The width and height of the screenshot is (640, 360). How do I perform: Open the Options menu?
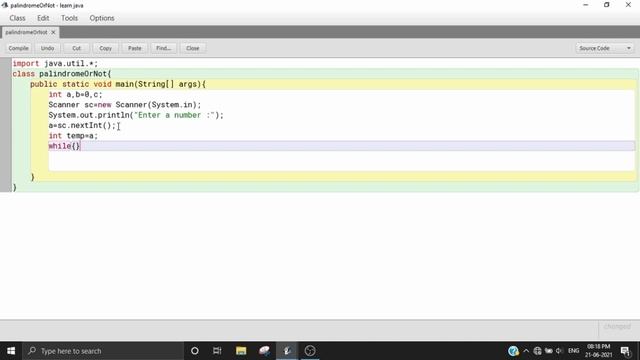click(x=102, y=18)
